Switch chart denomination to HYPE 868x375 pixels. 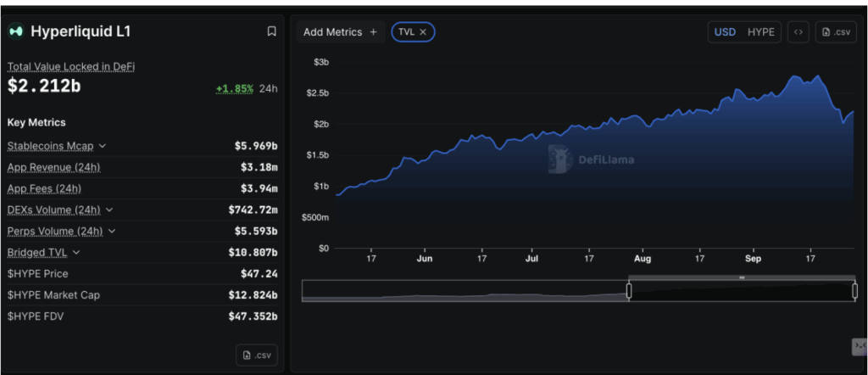click(761, 32)
